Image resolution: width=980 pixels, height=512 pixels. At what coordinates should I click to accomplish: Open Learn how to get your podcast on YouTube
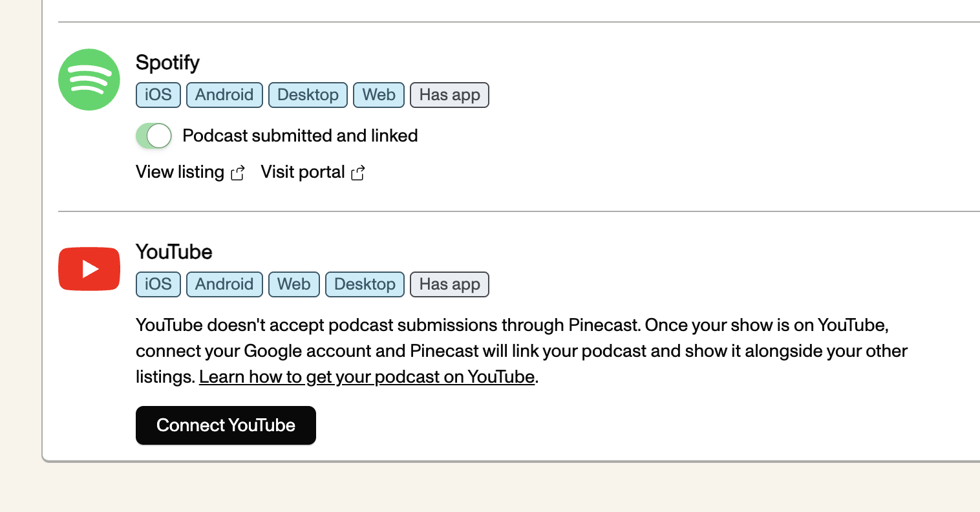pos(367,377)
